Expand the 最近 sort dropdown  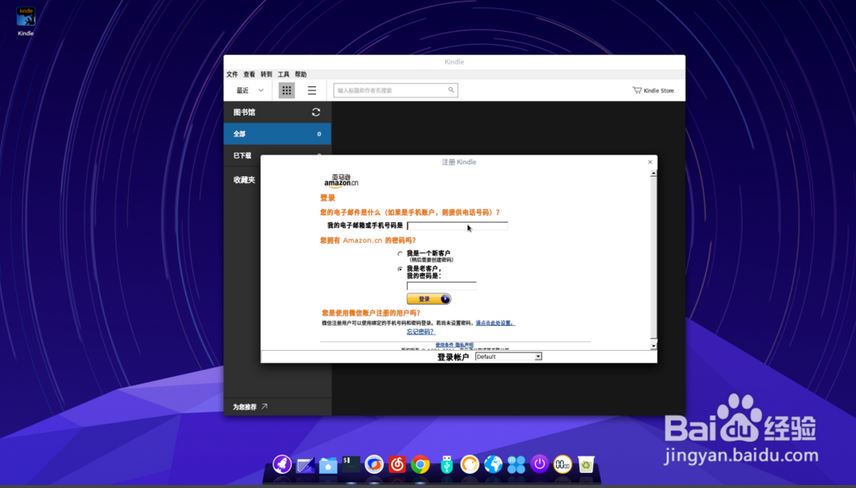[250, 90]
